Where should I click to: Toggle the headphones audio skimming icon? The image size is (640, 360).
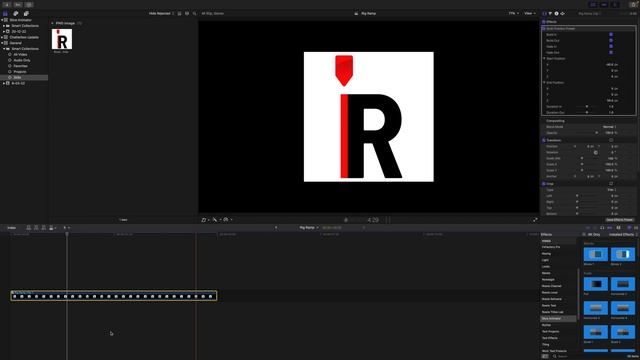click(x=602, y=228)
